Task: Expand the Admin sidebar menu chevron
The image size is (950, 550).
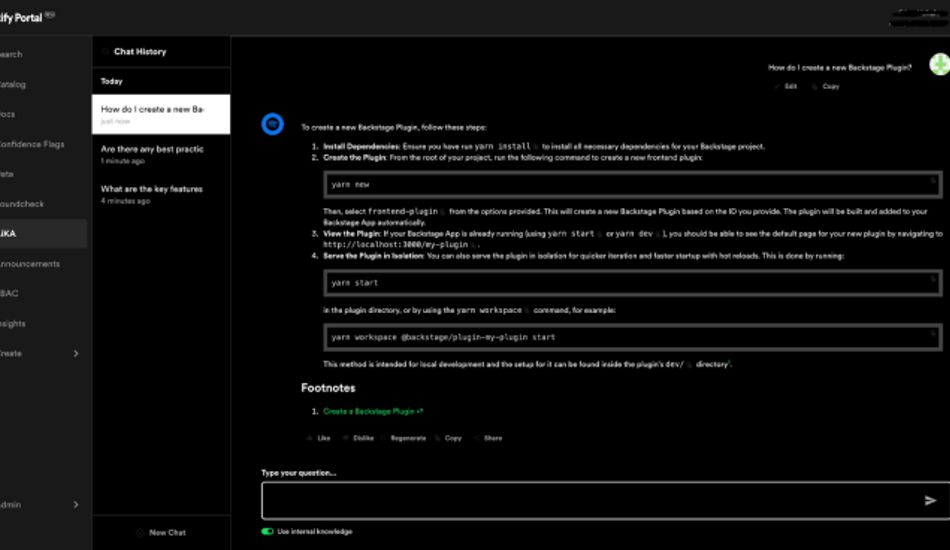Action: pos(76,505)
